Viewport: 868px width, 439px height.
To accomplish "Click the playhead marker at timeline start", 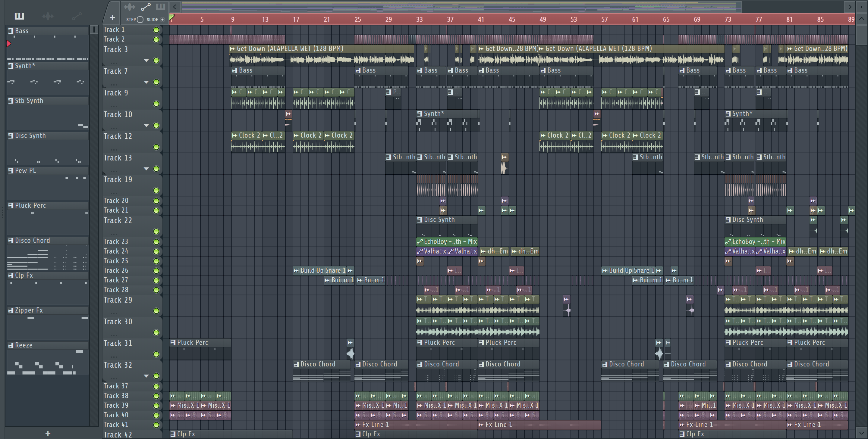I will 171,17.
